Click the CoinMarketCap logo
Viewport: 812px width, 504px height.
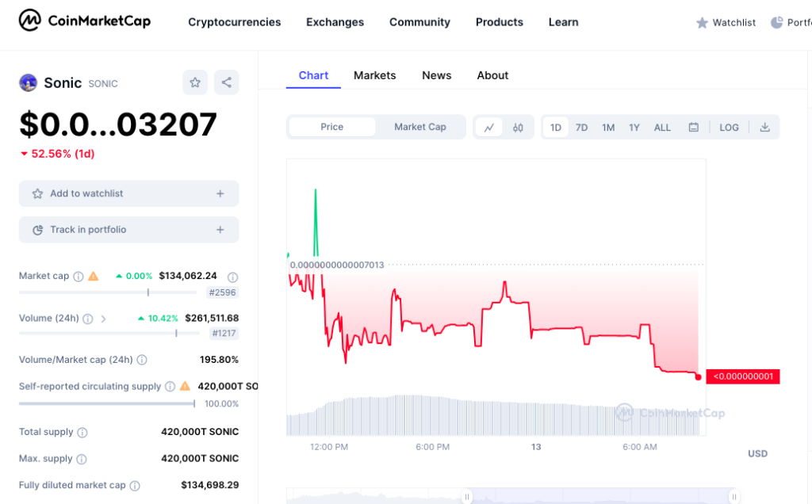pos(83,21)
